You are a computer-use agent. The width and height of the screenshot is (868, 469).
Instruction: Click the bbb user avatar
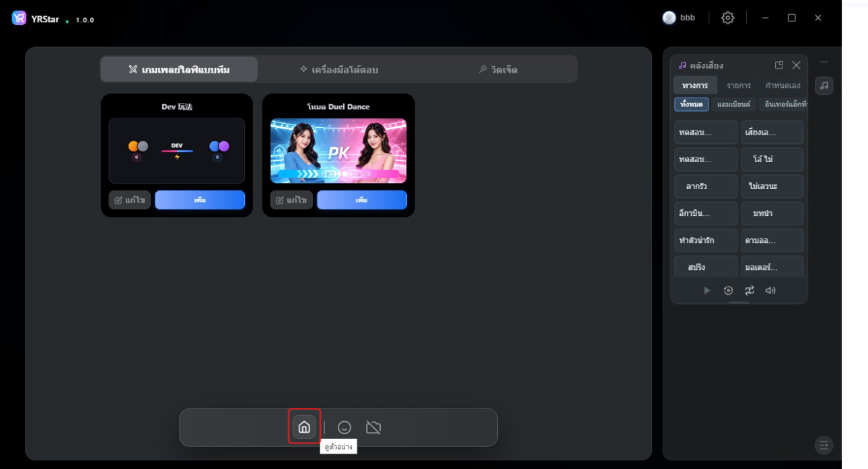(669, 18)
